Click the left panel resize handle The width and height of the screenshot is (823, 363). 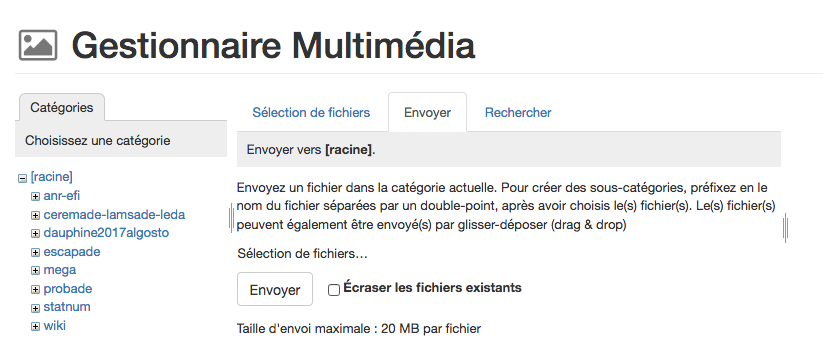231,219
